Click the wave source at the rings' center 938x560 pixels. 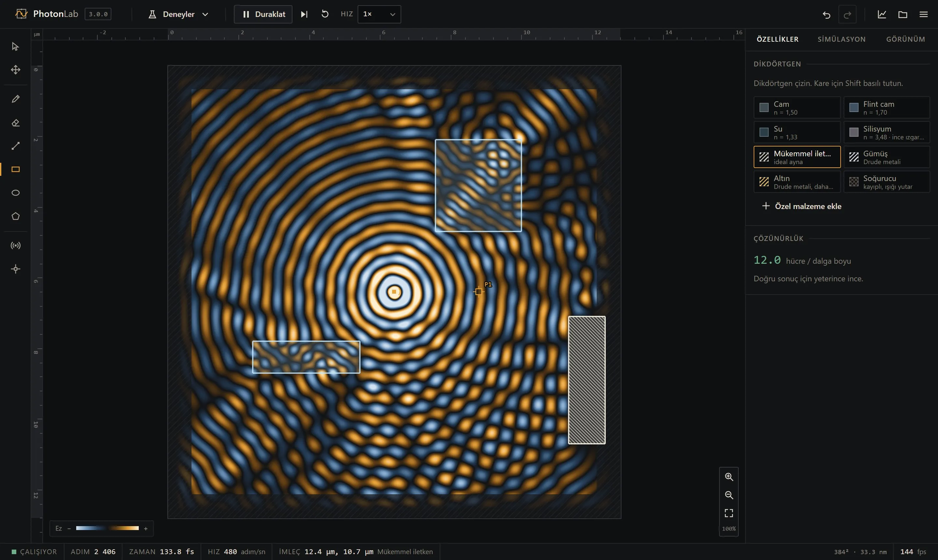pos(394,292)
